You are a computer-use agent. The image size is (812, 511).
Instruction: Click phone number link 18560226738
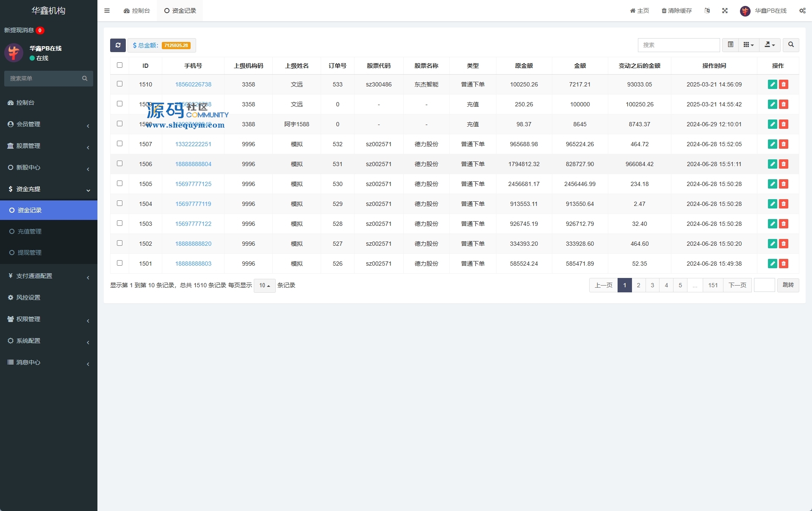click(193, 84)
